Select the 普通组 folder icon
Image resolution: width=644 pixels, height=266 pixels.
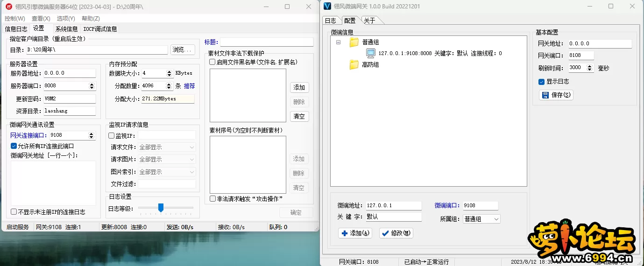click(354, 42)
